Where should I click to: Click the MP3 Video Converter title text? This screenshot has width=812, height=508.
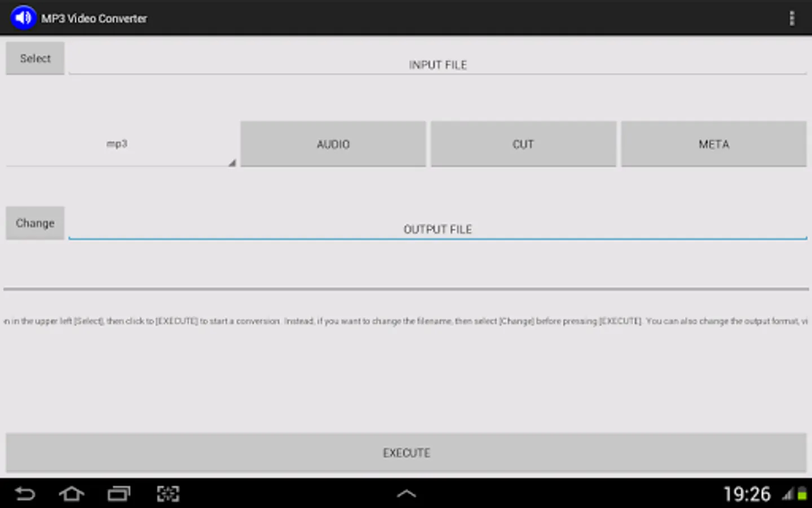click(x=94, y=19)
